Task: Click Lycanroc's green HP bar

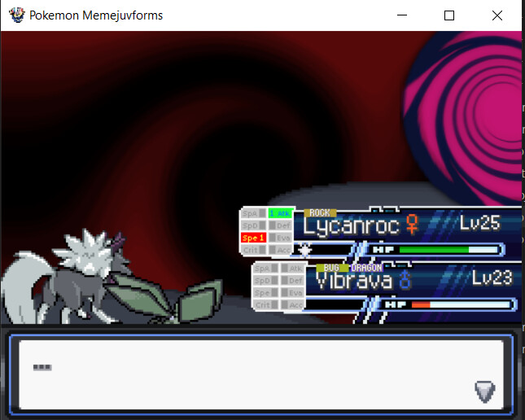Action: [x=434, y=250]
